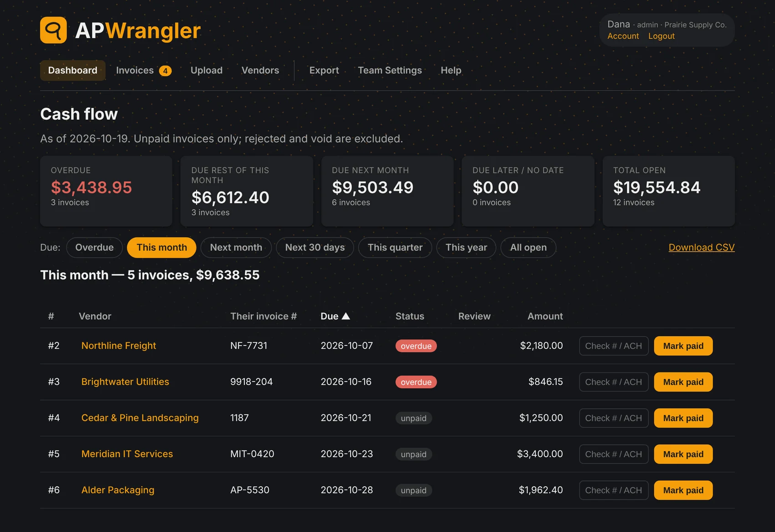Image resolution: width=775 pixels, height=532 pixels.
Task: Download CSV of invoices
Action: 702,247
